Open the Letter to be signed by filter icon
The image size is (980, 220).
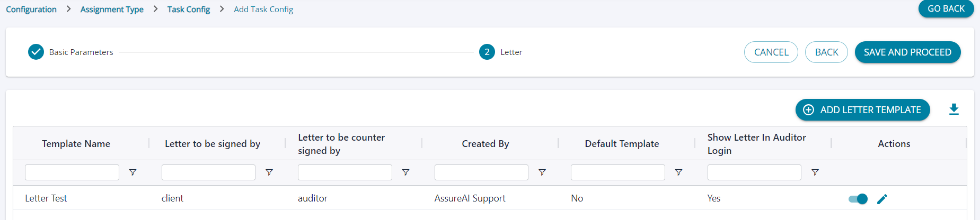[269, 172]
